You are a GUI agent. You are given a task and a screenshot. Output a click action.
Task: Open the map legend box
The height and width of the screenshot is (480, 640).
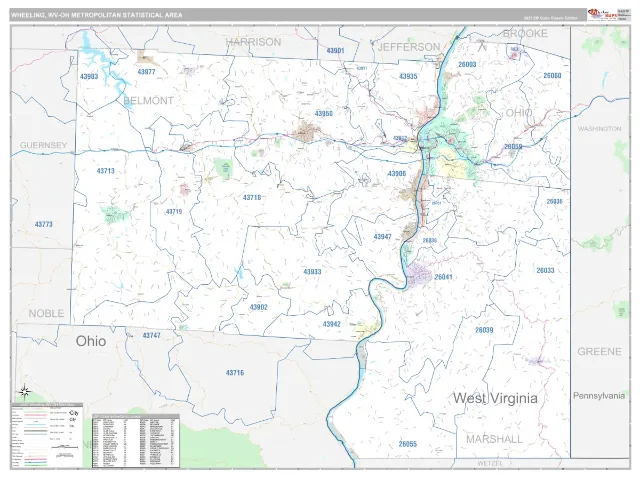click(47, 435)
